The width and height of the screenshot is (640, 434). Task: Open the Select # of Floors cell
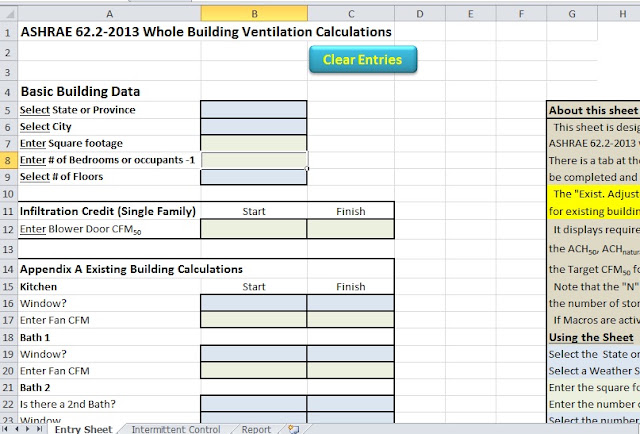tap(254, 177)
